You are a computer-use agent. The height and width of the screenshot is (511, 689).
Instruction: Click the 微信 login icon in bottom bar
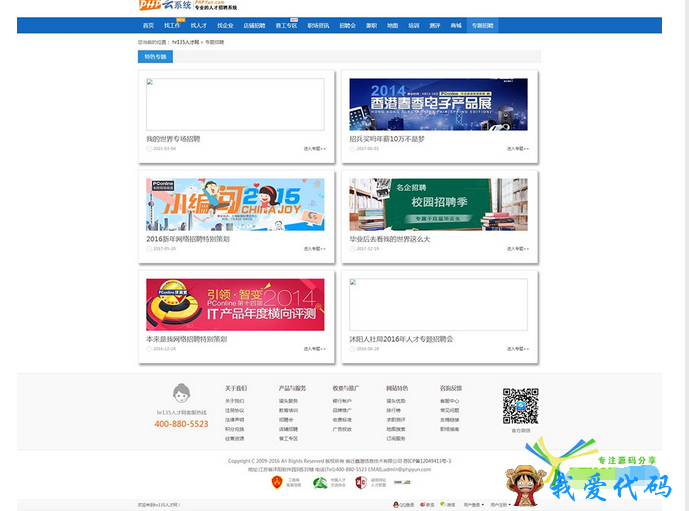443,504
